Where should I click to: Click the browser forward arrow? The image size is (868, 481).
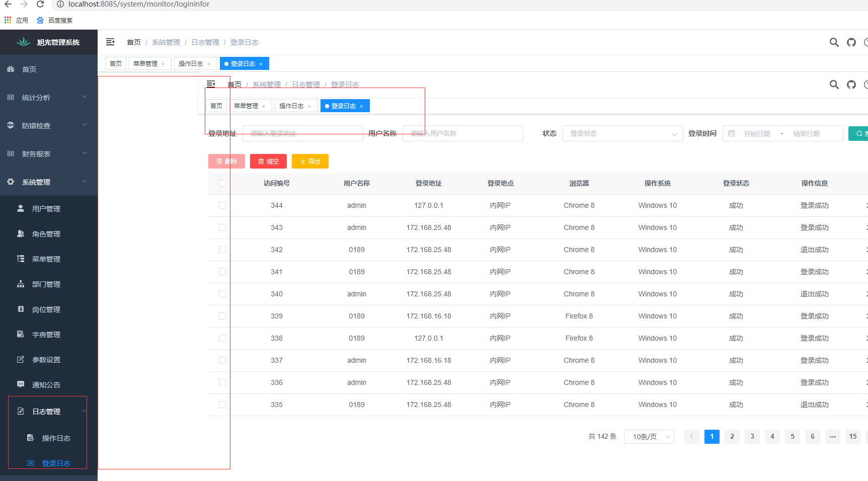(x=24, y=4)
